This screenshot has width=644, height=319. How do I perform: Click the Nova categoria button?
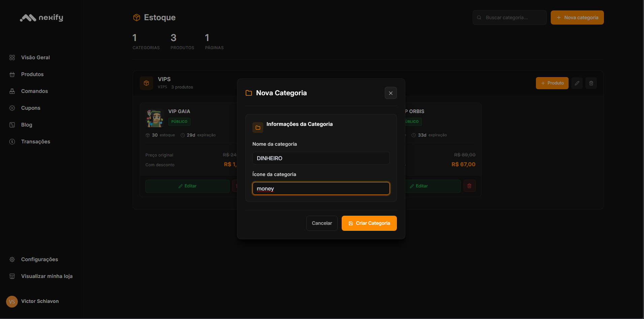click(577, 17)
